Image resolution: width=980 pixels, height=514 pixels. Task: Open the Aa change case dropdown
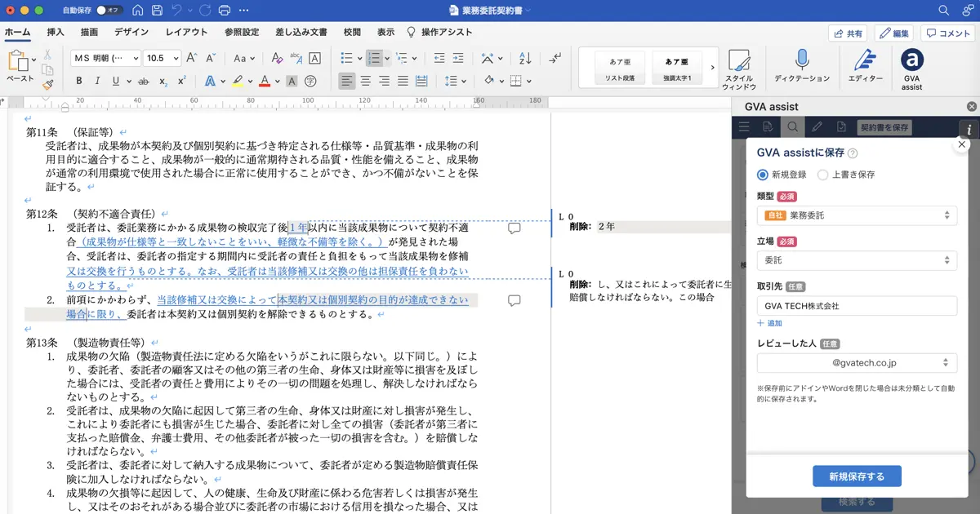coord(243,58)
